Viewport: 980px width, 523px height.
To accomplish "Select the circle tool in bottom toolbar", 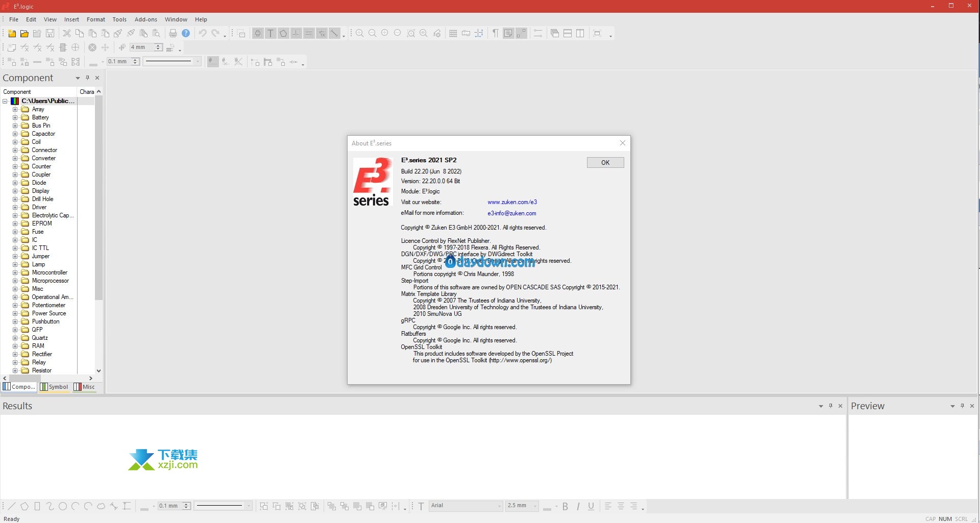I will 63,506.
